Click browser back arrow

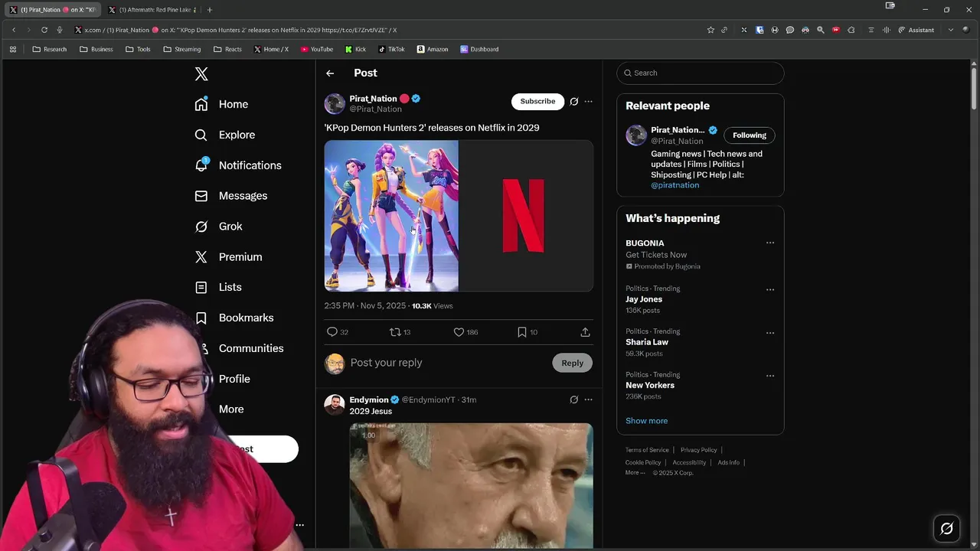(14, 30)
